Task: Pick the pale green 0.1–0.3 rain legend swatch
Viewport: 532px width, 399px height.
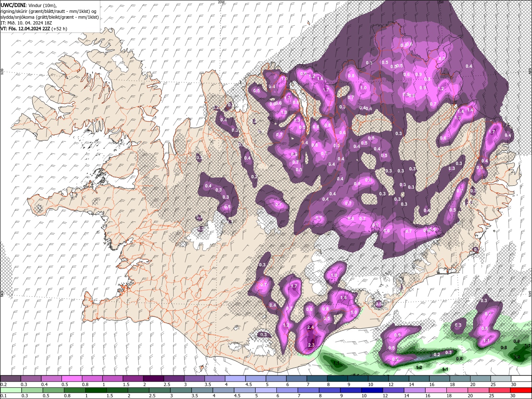Action: pos(10,390)
